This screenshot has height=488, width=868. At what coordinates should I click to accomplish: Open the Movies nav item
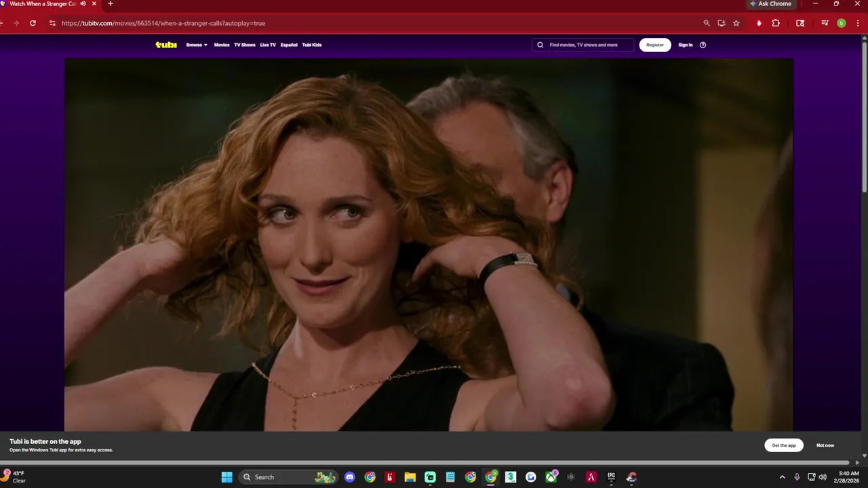(222, 45)
